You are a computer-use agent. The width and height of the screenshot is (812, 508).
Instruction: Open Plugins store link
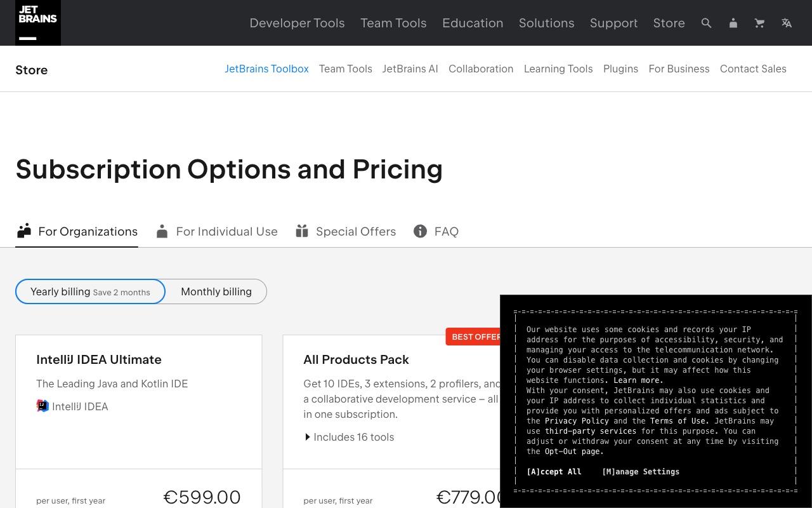click(x=620, y=69)
